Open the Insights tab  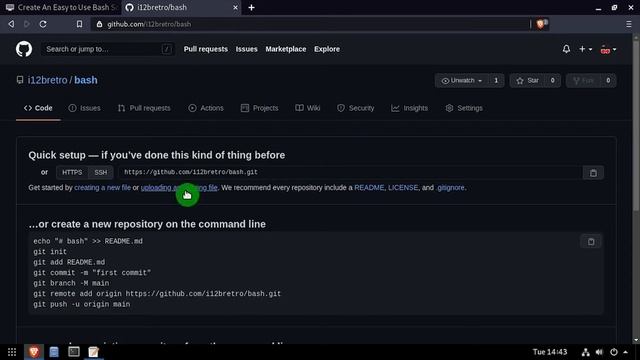click(x=409, y=108)
